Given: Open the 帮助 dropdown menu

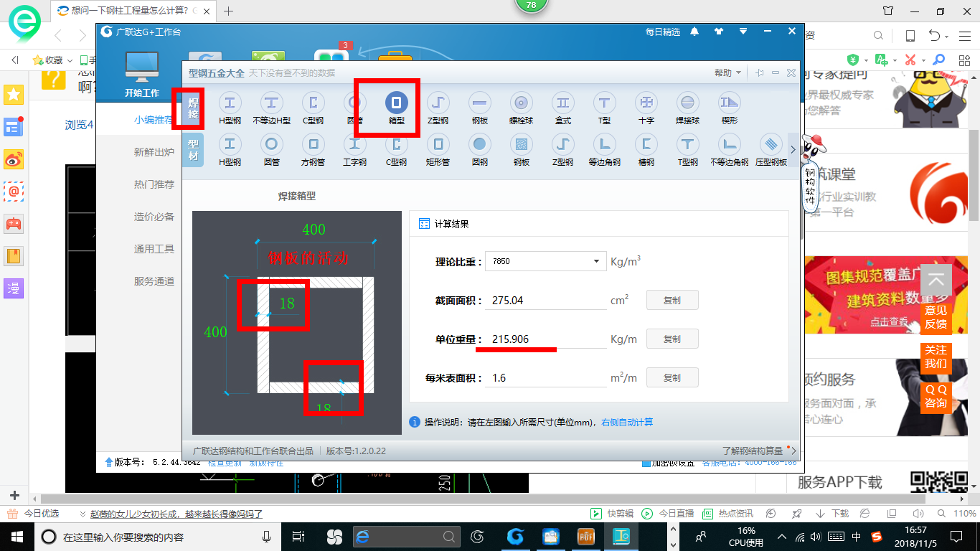Looking at the screenshot, I should (727, 72).
